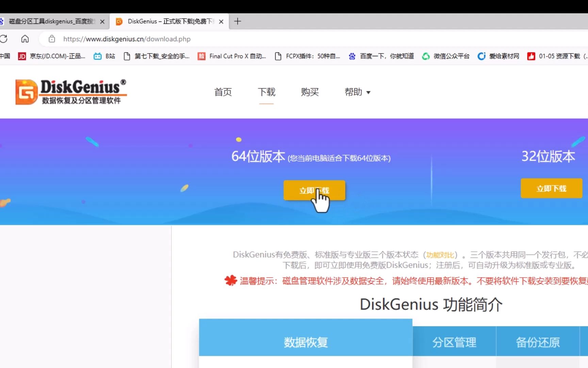The height and width of the screenshot is (368, 588).
Task: Click 立即下载 for 32位版本
Action: click(551, 188)
